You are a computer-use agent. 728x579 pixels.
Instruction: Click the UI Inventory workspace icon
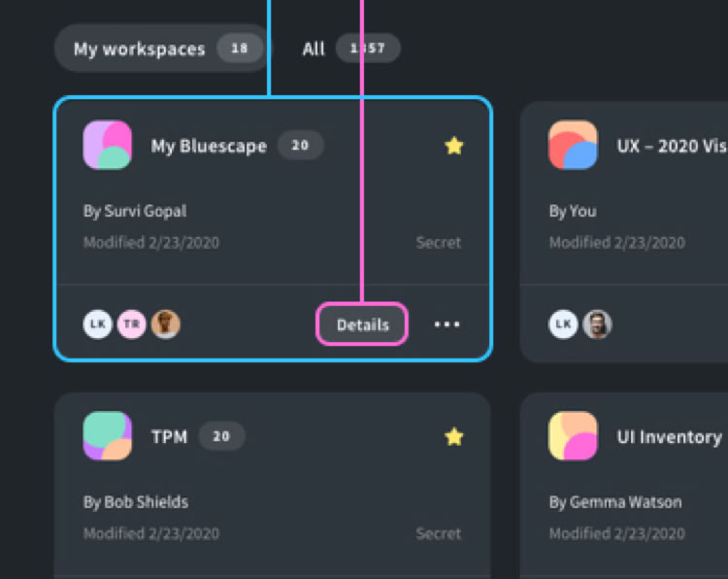coord(573,436)
